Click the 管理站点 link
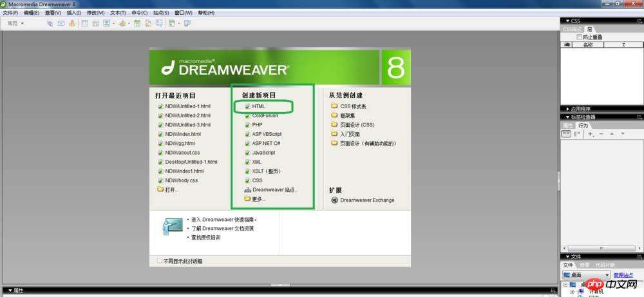 [623, 275]
